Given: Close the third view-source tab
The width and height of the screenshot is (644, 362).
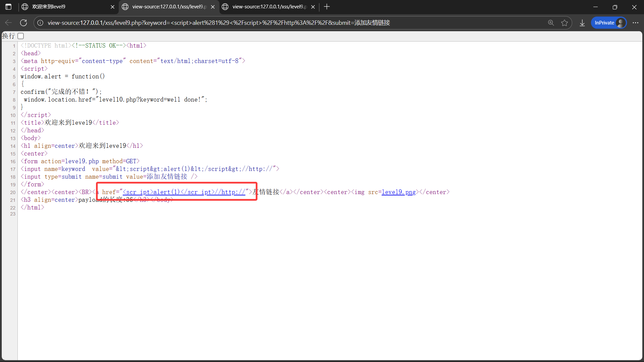Looking at the screenshot, I should click(313, 7).
